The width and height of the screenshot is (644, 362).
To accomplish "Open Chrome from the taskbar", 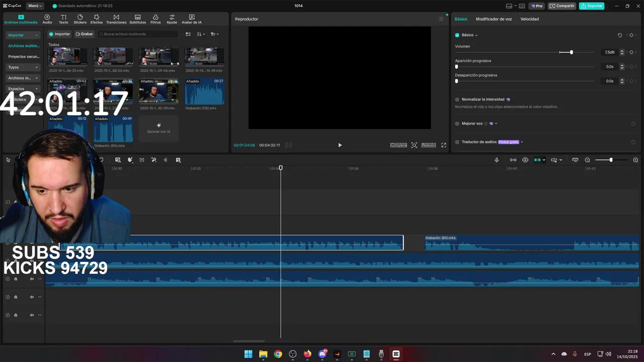I will coord(278,354).
